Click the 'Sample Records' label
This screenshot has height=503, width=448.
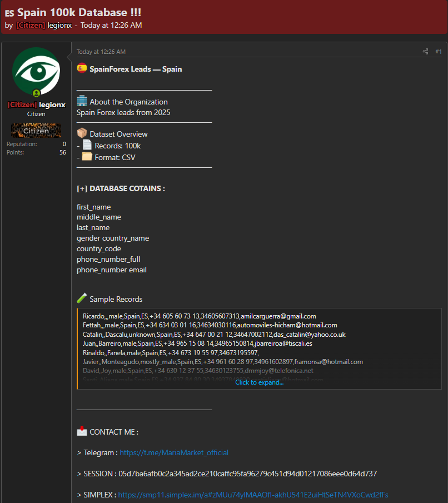116,299
